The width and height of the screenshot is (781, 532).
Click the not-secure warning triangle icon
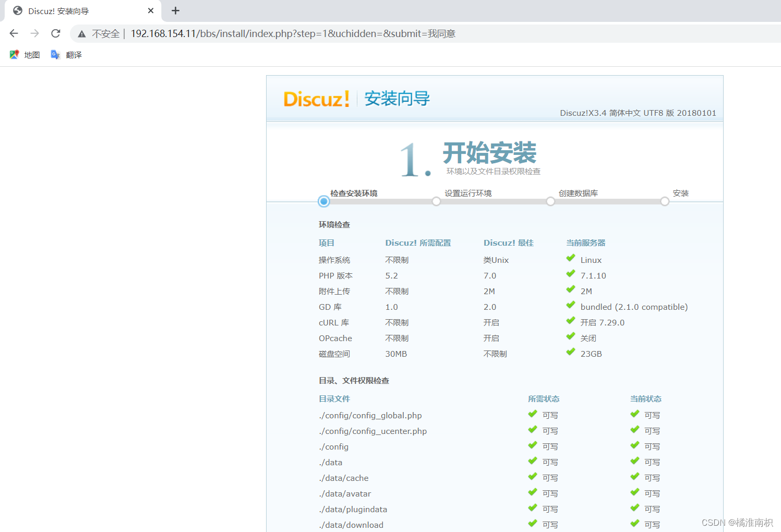[x=82, y=34]
